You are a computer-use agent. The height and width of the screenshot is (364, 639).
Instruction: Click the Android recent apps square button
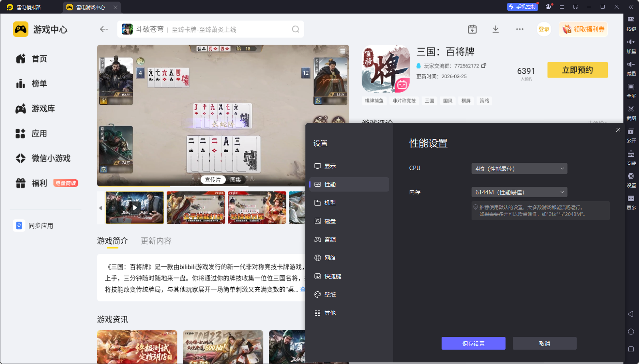[631, 349]
